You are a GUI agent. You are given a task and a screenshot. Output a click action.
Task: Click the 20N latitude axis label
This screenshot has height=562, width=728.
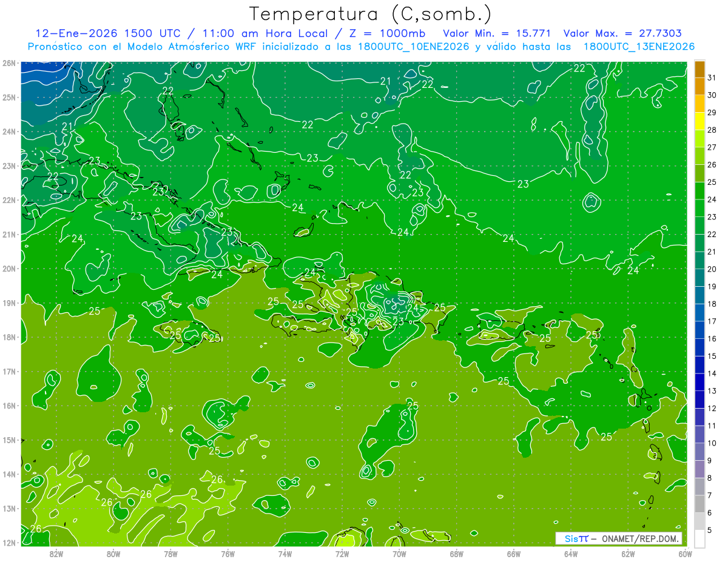(x=9, y=269)
